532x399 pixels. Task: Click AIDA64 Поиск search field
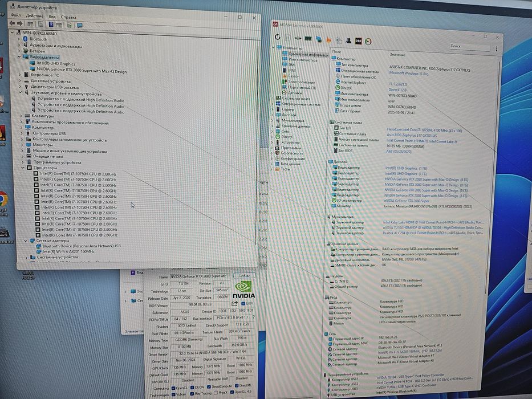tap(469, 47)
